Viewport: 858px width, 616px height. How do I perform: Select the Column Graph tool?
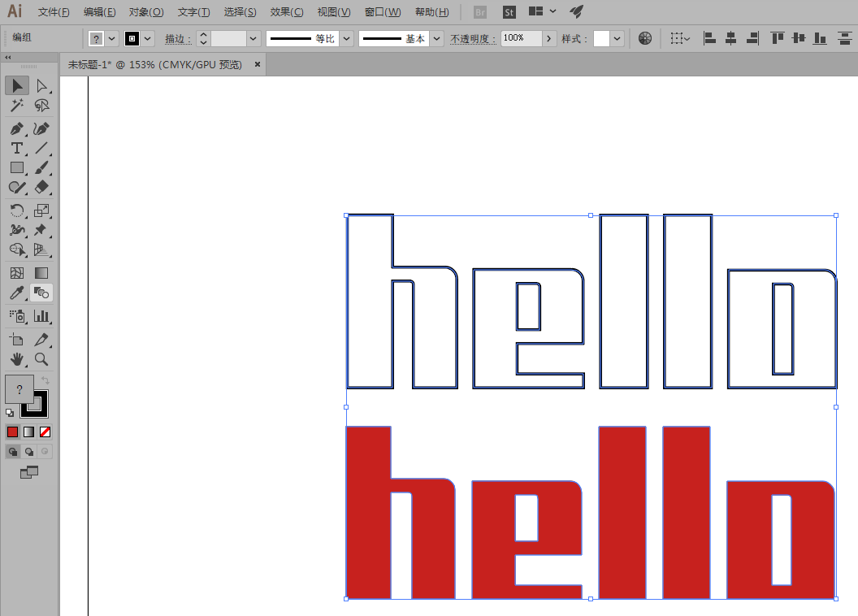click(x=41, y=315)
